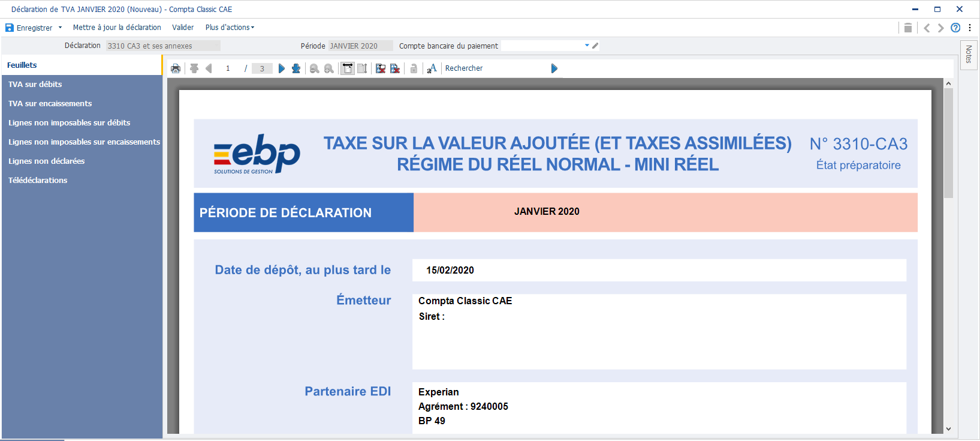Open the Notes side panel tab
The image size is (980, 441).
click(969, 55)
